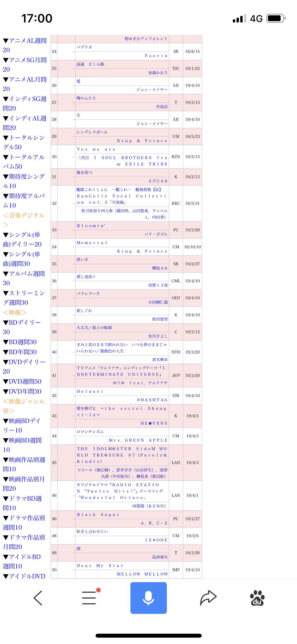297x644 pixels.
Task: Open 映画BDデイリー10 link
Action: (22, 425)
